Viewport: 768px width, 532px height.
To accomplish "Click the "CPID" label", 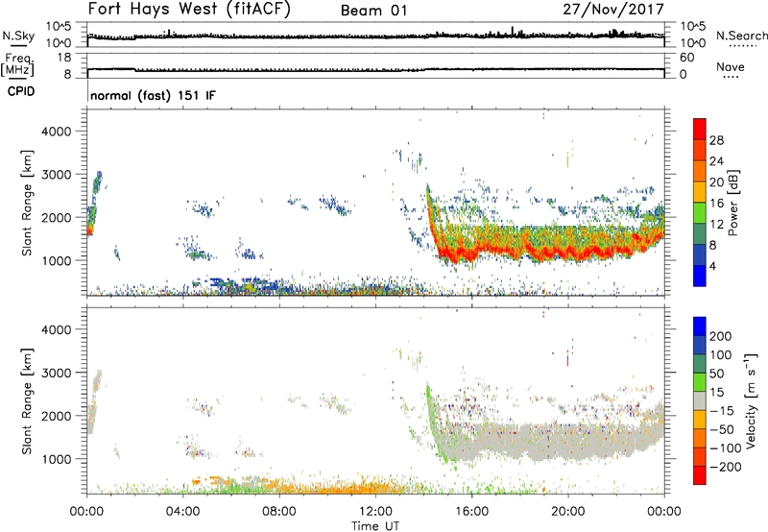I will click(x=21, y=91).
